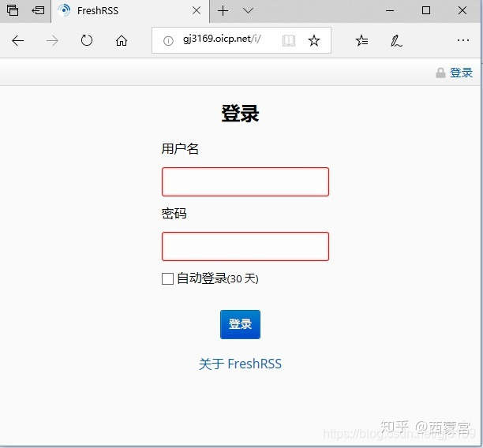The image size is (483, 448).
Task: Open the favorites hub icon
Action: 361,40
